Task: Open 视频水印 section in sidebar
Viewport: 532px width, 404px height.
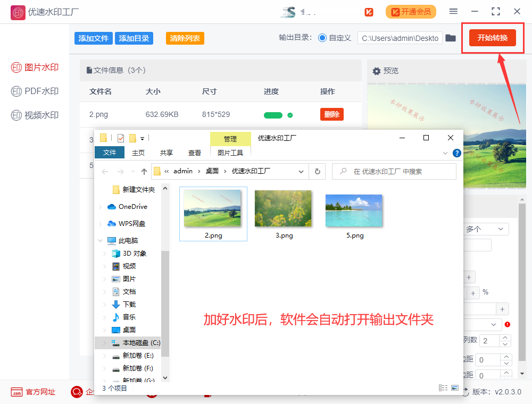Action: pyautogui.click(x=35, y=115)
